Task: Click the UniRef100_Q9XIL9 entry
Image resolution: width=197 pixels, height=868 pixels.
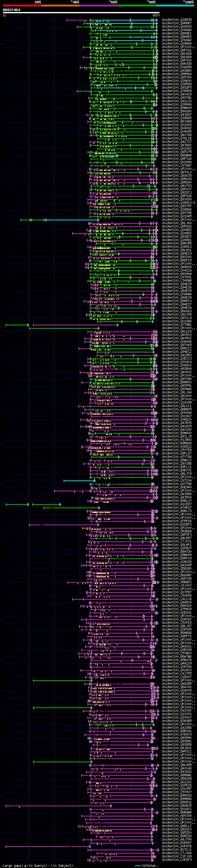Action: click(x=177, y=318)
